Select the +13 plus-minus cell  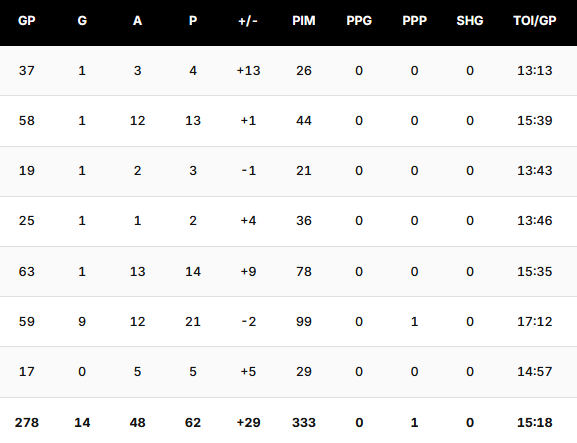click(248, 71)
